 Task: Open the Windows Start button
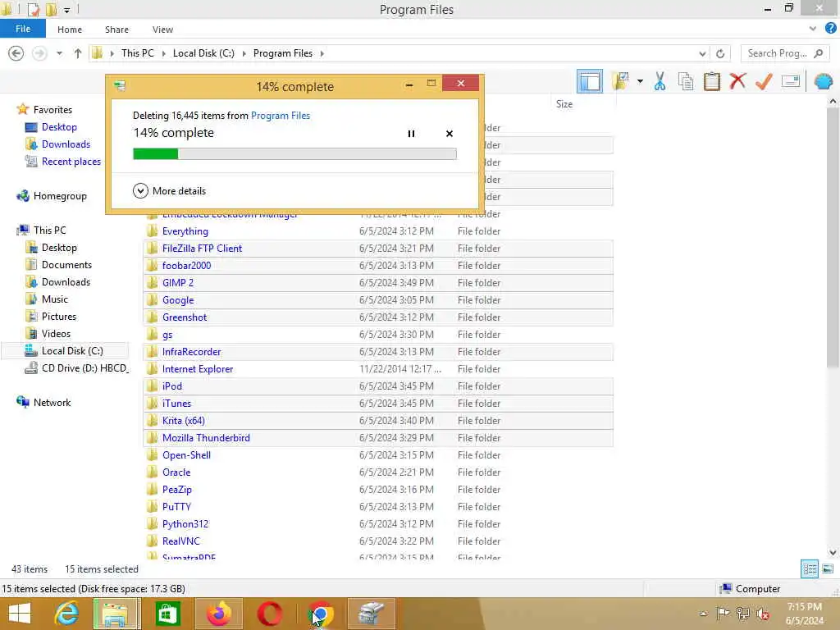tap(20, 614)
